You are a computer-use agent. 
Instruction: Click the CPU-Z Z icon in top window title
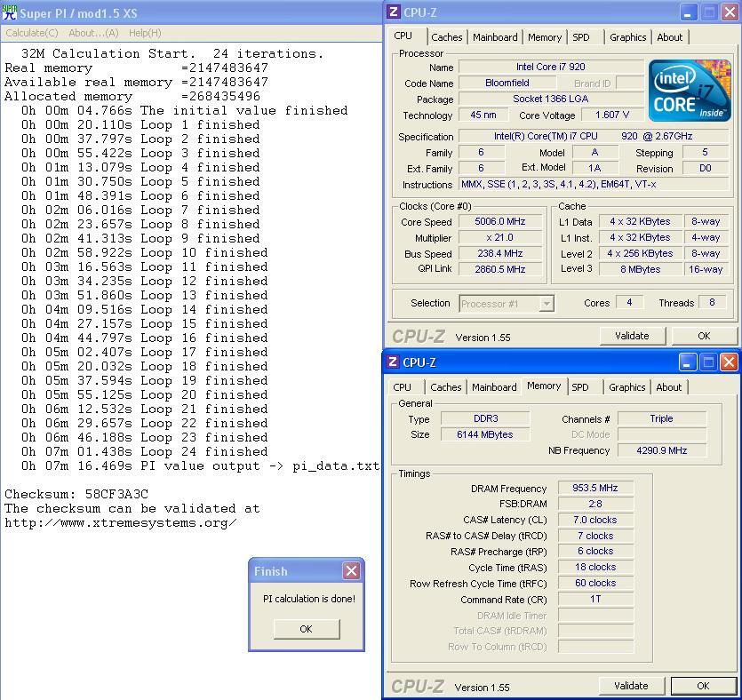(394, 12)
